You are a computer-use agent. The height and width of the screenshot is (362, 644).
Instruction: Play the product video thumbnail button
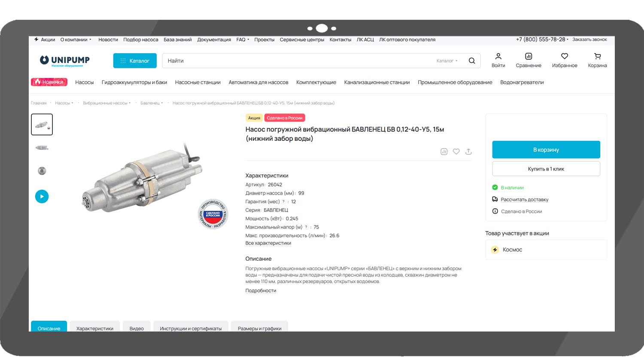42,196
